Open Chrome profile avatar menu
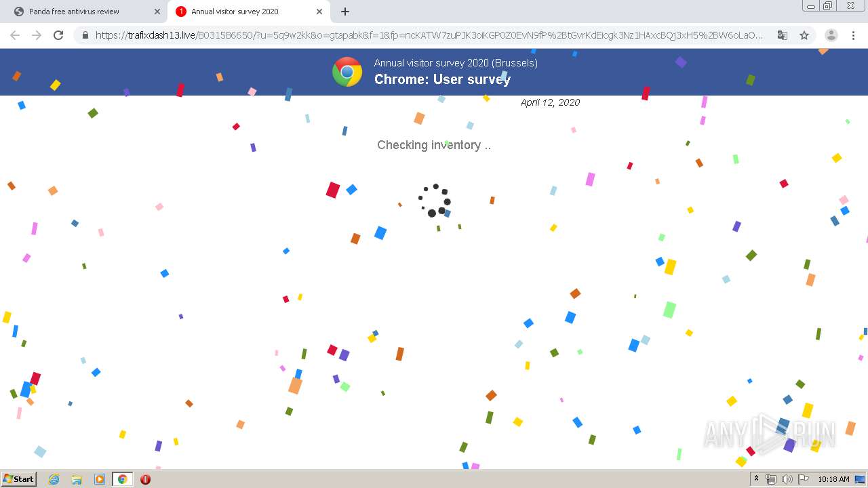This screenshot has width=868, height=488. click(x=831, y=35)
